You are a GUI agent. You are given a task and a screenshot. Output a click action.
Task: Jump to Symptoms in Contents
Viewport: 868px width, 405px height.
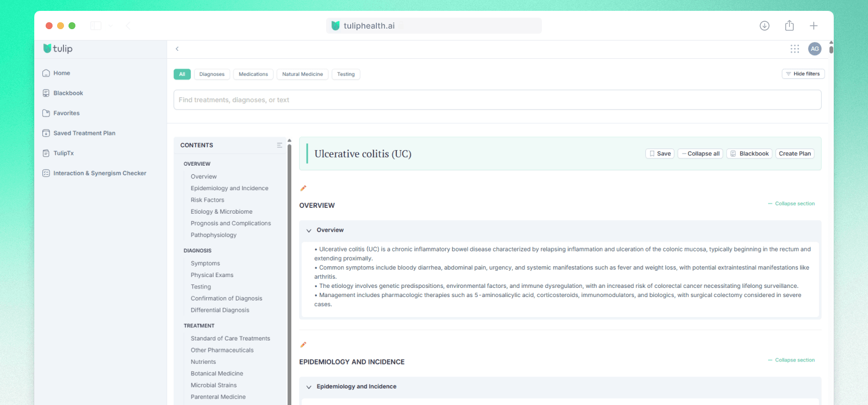coord(205,263)
